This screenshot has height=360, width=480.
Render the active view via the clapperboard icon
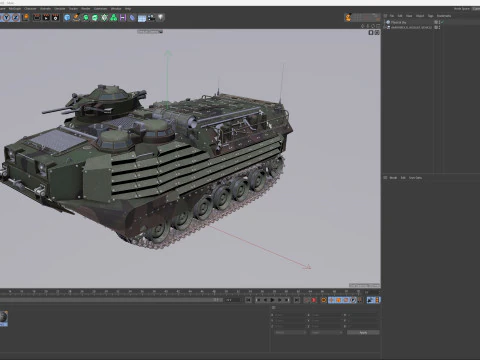click(37, 17)
